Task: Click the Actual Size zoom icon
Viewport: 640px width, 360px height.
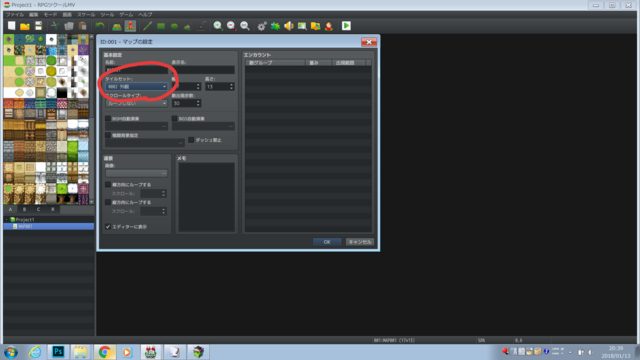Action: coord(245,26)
